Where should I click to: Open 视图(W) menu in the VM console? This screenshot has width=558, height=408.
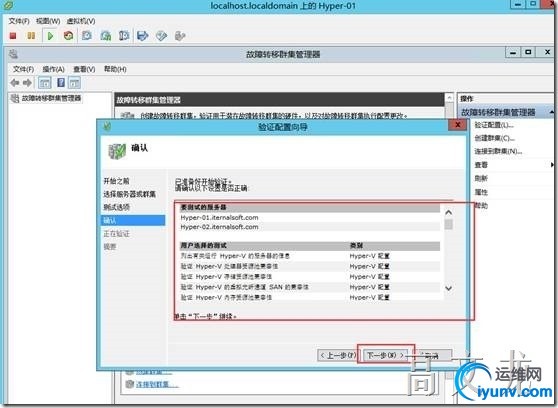[48, 21]
